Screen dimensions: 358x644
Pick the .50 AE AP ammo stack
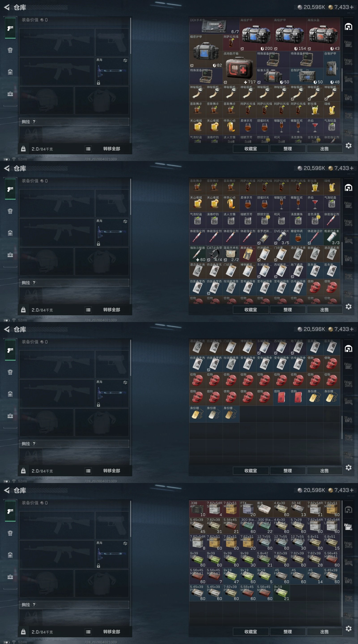pyautogui.click(x=298, y=509)
